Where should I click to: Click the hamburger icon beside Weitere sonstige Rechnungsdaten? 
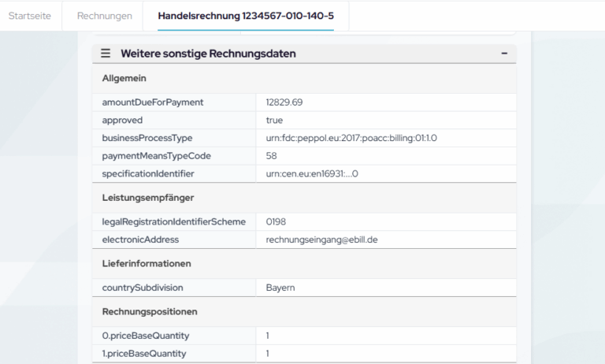tap(106, 54)
